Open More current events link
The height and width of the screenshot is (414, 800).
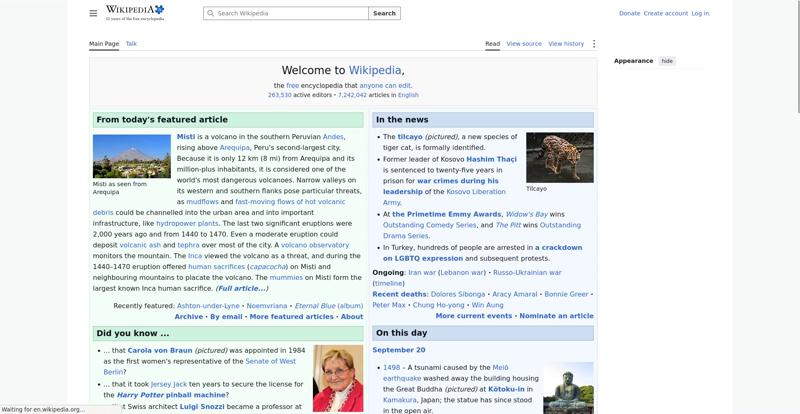[x=473, y=316]
